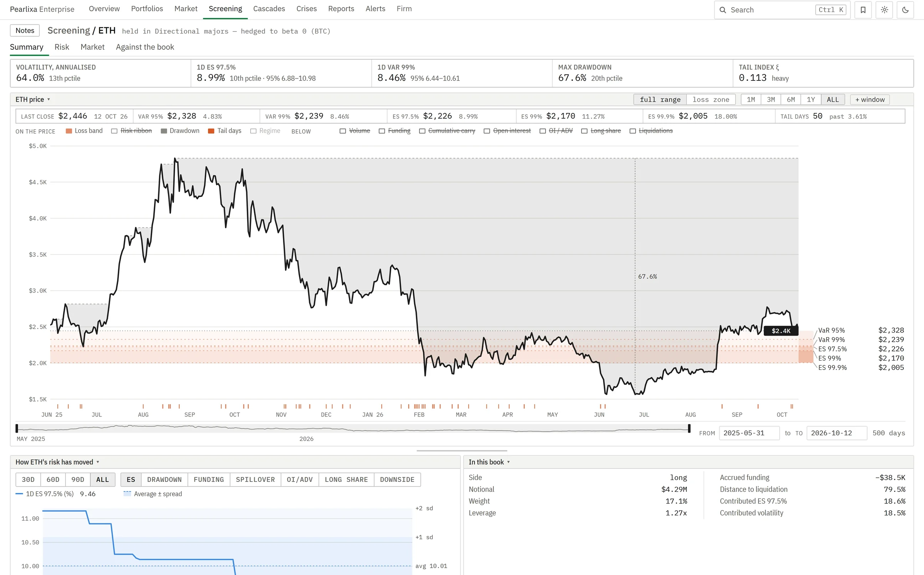Switch risk chart to DRAWDOWN
924x575 pixels.
point(164,480)
